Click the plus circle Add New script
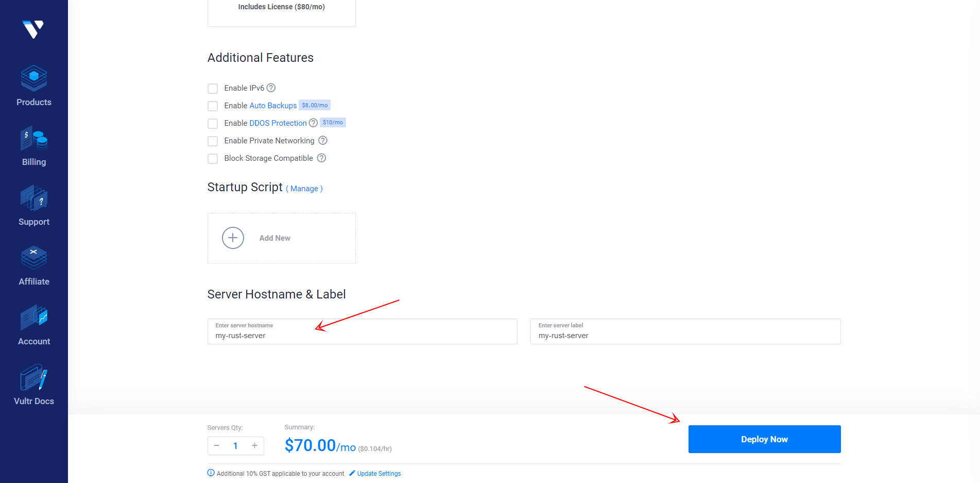Image resolution: width=980 pixels, height=483 pixels. (x=233, y=238)
